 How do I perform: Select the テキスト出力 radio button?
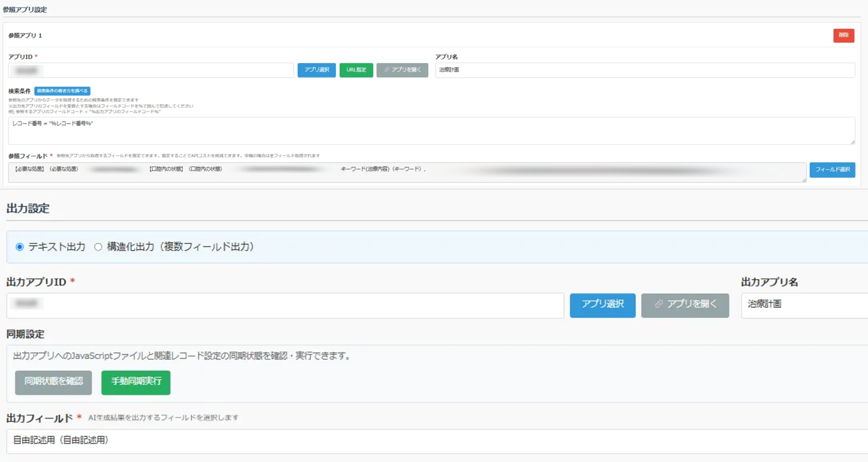19,247
